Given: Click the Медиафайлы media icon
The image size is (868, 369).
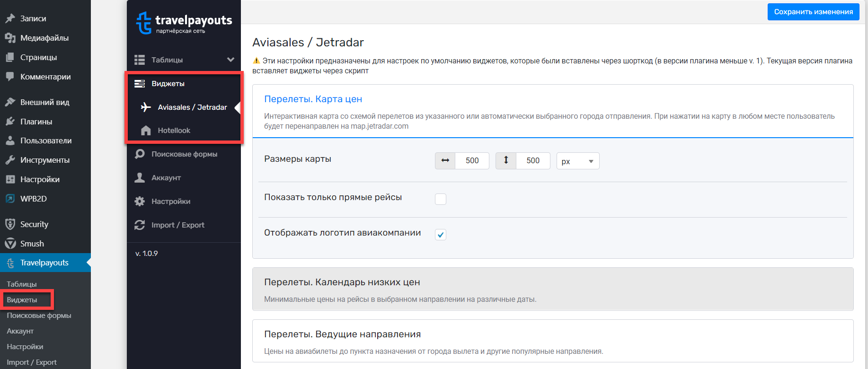Looking at the screenshot, I should pyautogui.click(x=10, y=38).
